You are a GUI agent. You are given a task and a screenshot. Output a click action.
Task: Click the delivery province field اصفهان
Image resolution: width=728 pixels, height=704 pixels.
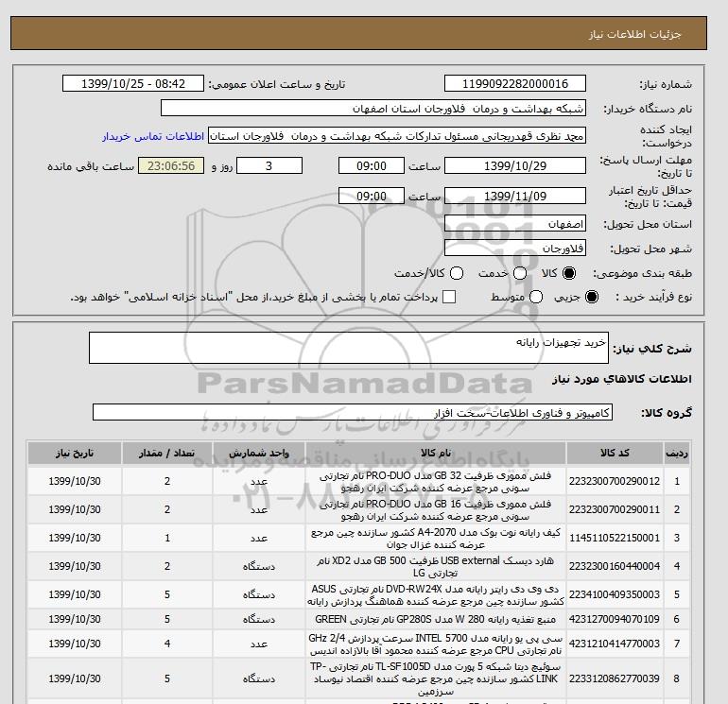click(515, 224)
